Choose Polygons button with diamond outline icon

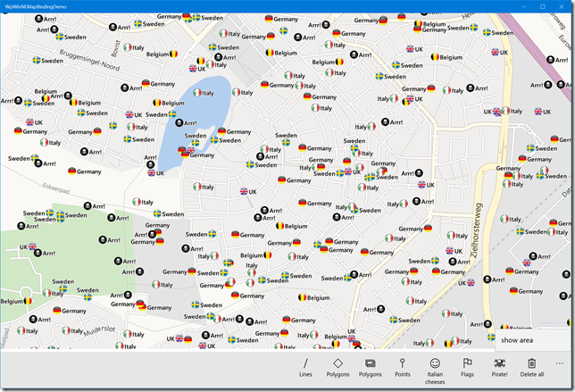pyautogui.click(x=337, y=368)
